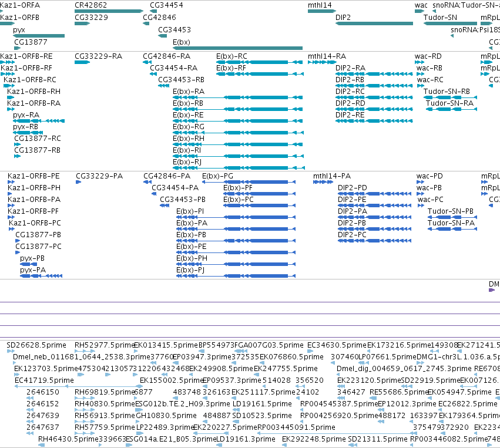Screen dimensions: 500x448
Task: Click the CR42862 gene label
Action: pyautogui.click(x=91, y=5)
